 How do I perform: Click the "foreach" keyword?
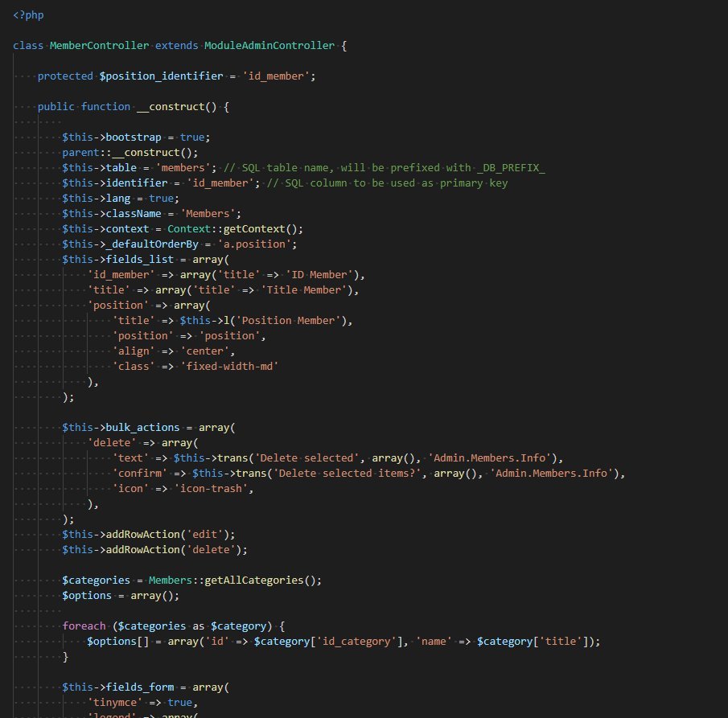(x=84, y=626)
